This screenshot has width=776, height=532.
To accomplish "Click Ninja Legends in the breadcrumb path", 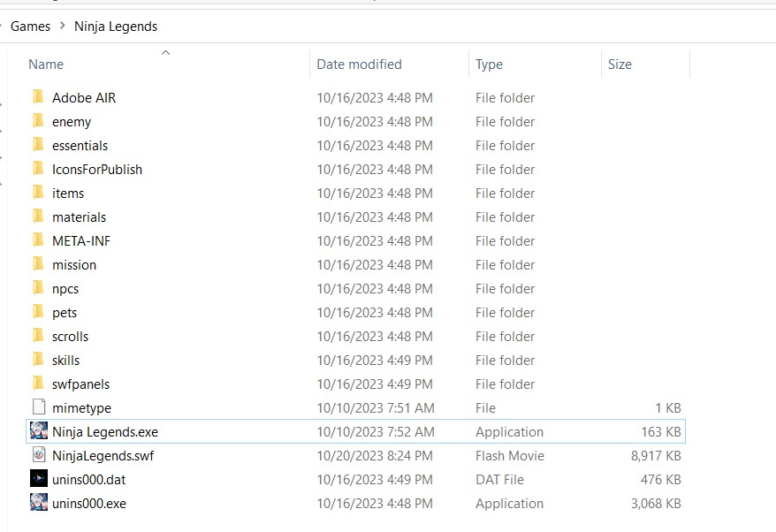I will pyautogui.click(x=116, y=27).
